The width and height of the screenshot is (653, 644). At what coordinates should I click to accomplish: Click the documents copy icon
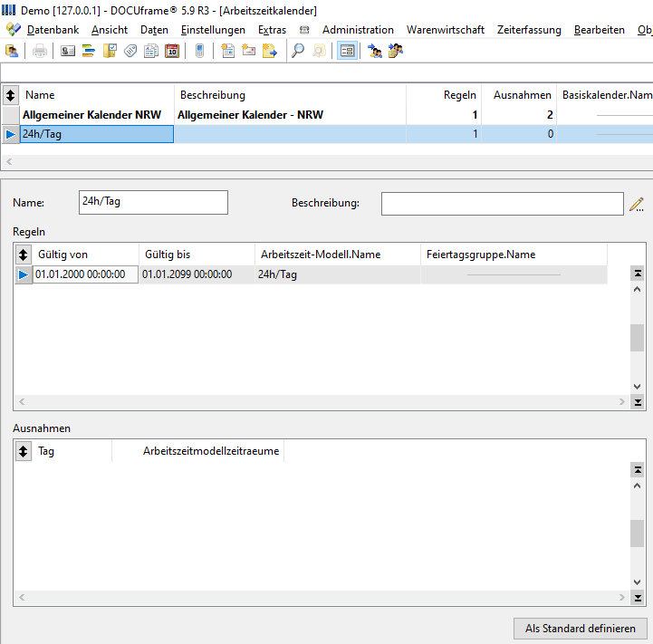151,52
